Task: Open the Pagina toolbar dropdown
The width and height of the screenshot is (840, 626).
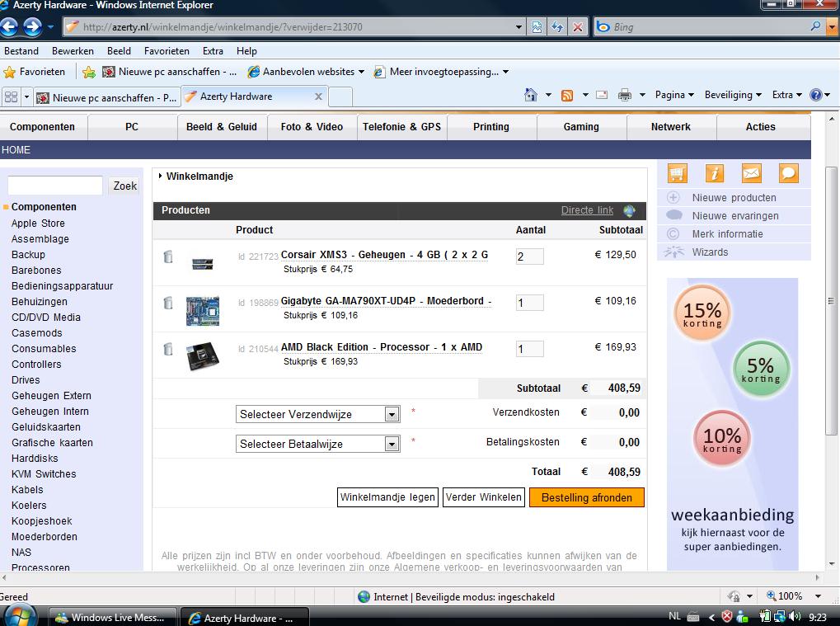Action: coord(674,95)
